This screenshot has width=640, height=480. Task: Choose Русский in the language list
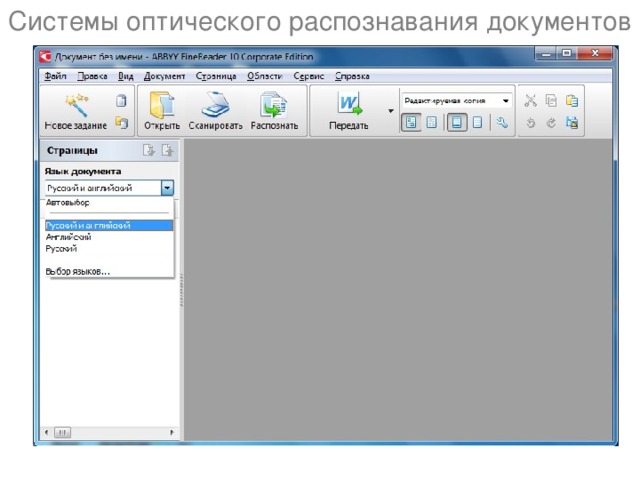[109, 249]
